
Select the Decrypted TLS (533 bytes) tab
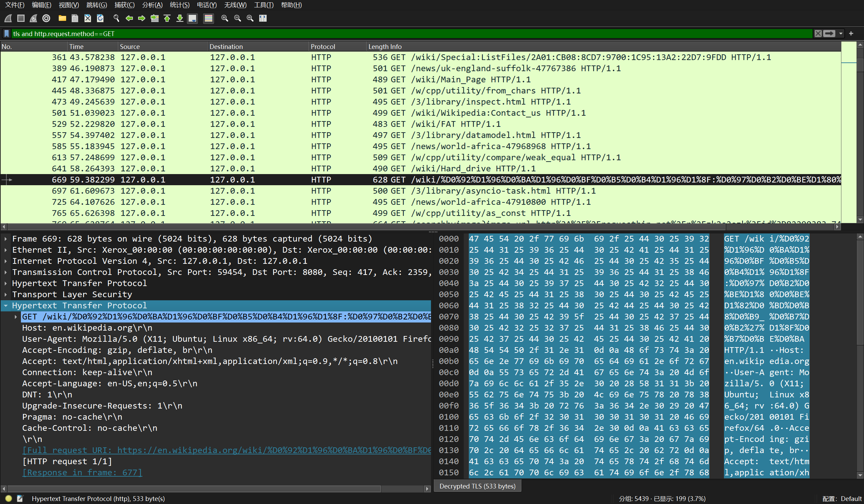point(477,486)
